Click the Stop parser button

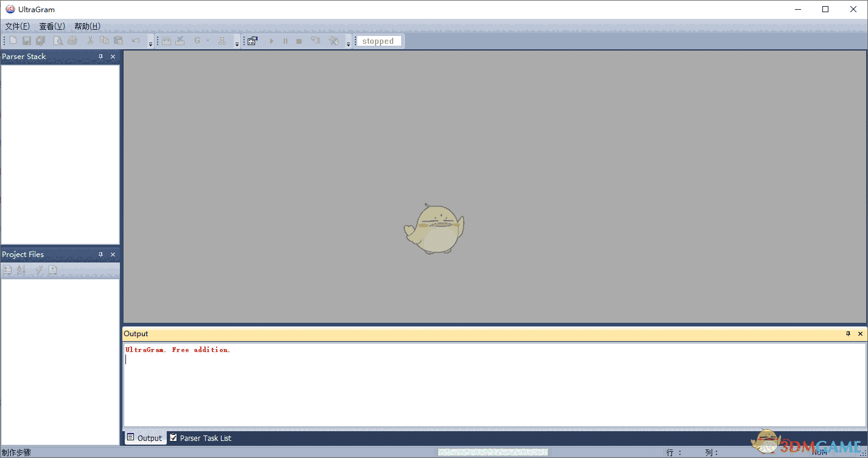(299, 41)
